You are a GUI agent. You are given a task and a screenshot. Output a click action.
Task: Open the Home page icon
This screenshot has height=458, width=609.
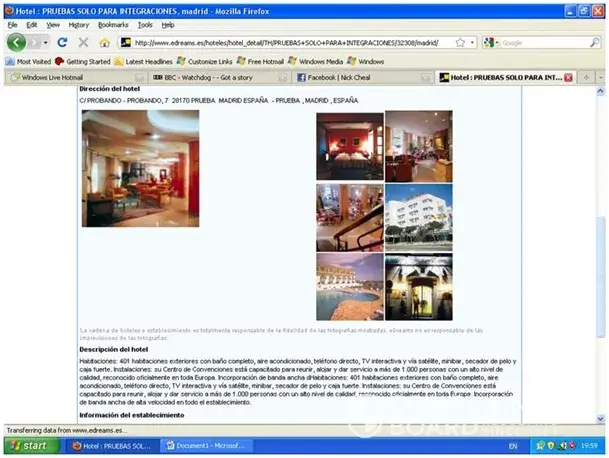pos(104,42)
